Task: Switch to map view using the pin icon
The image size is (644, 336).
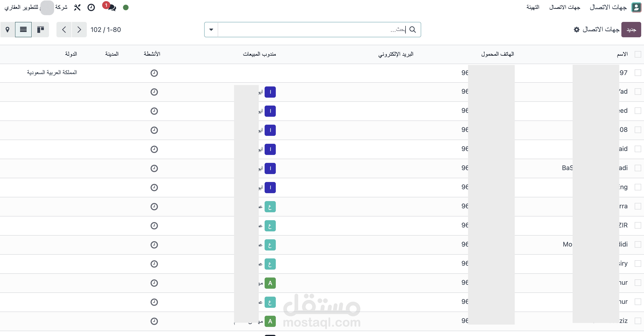Action: click(x=7, y=29)
